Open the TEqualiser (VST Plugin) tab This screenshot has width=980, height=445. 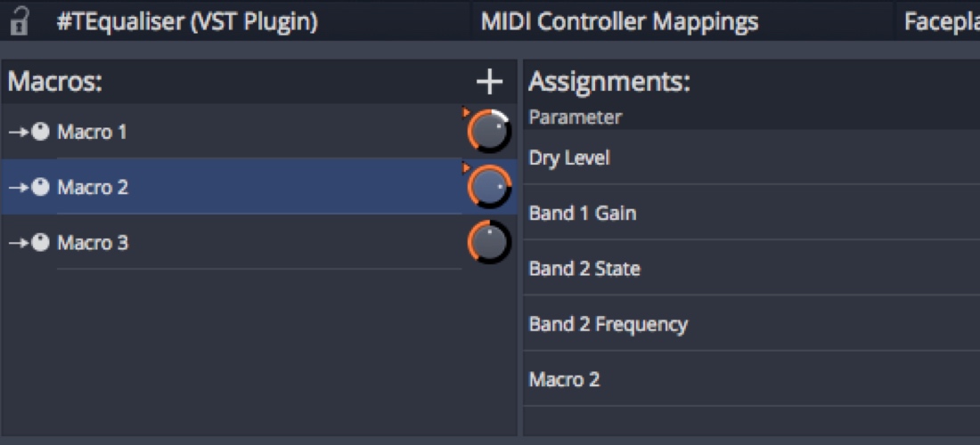pos(186,21)
